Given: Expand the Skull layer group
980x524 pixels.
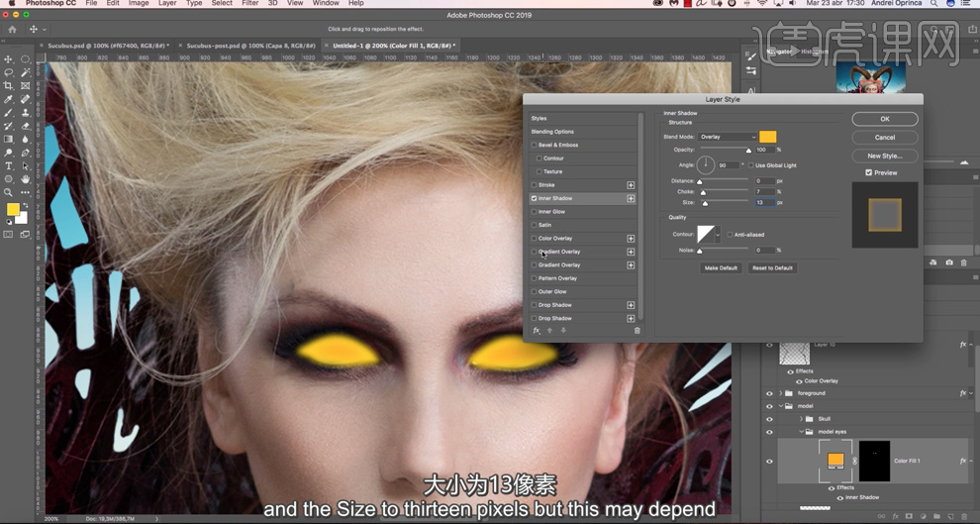Looking at the screenshot, I should tap(801, 419).
